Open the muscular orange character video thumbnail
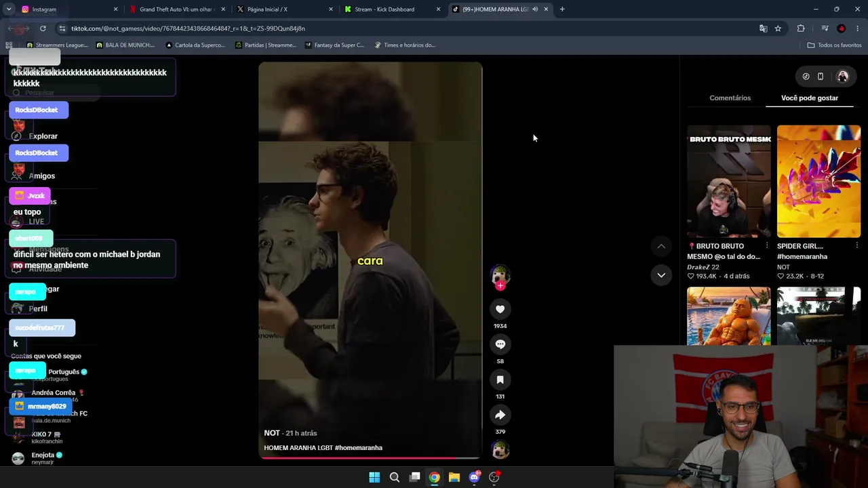The width and height of the screenshot is (868, 488). (x=728, y=316)
